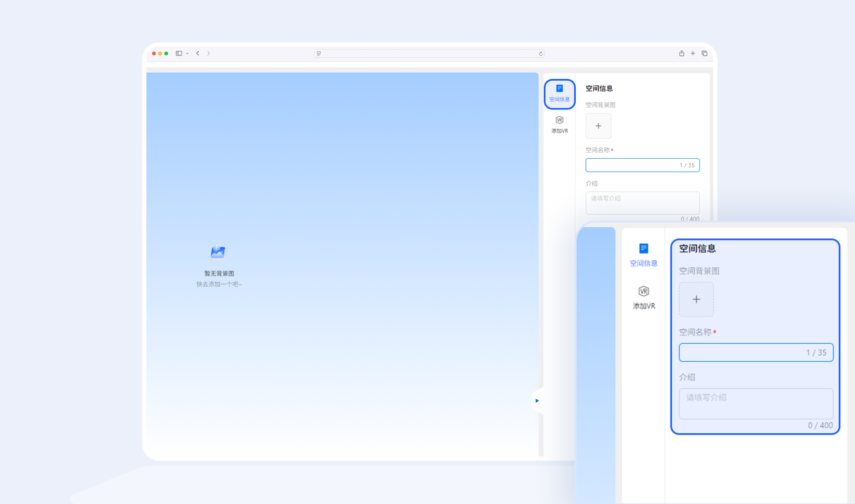Open the browser share icon
The image size is (855, 504).
[681, 53]
